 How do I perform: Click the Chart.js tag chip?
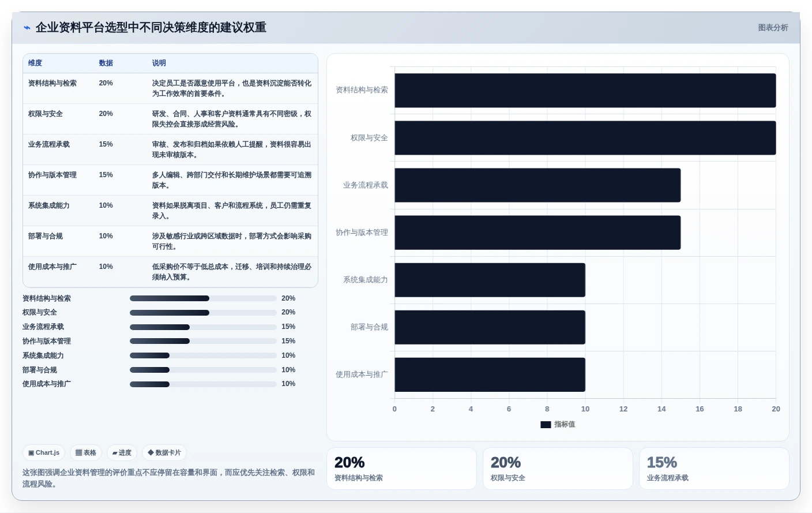[44, 453]
